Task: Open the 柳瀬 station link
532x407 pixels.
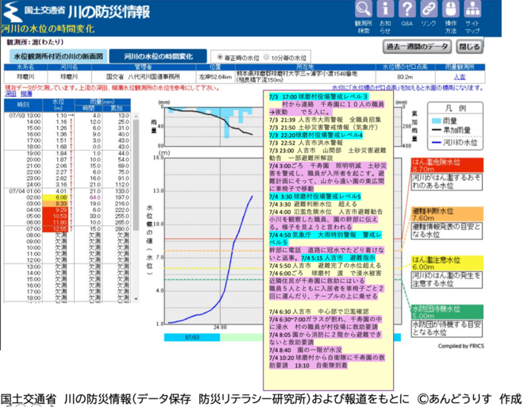Action: tap(25, 93)
